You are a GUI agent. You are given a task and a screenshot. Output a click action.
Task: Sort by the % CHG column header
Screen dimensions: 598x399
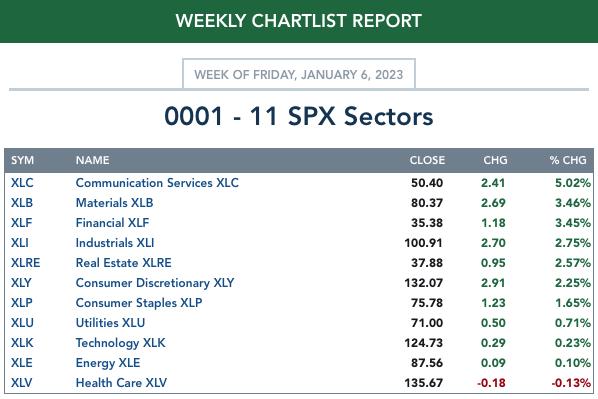(x=568, y=160)
